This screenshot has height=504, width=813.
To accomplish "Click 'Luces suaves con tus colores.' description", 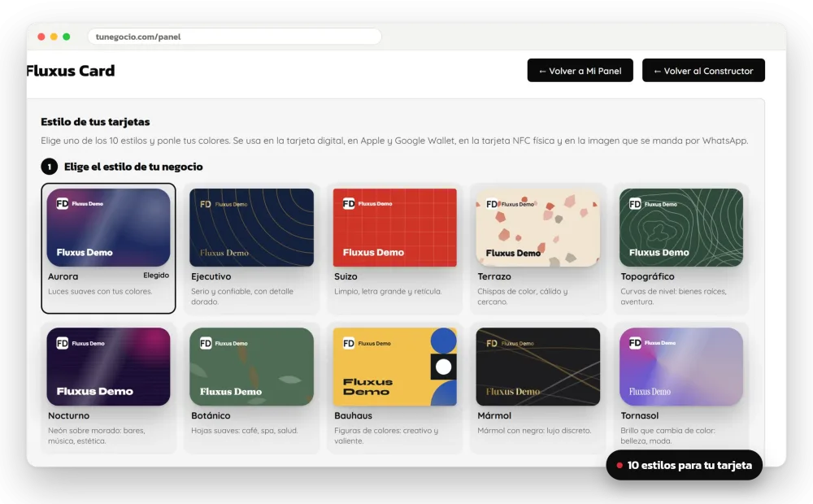I will click(x=100, y=291).
